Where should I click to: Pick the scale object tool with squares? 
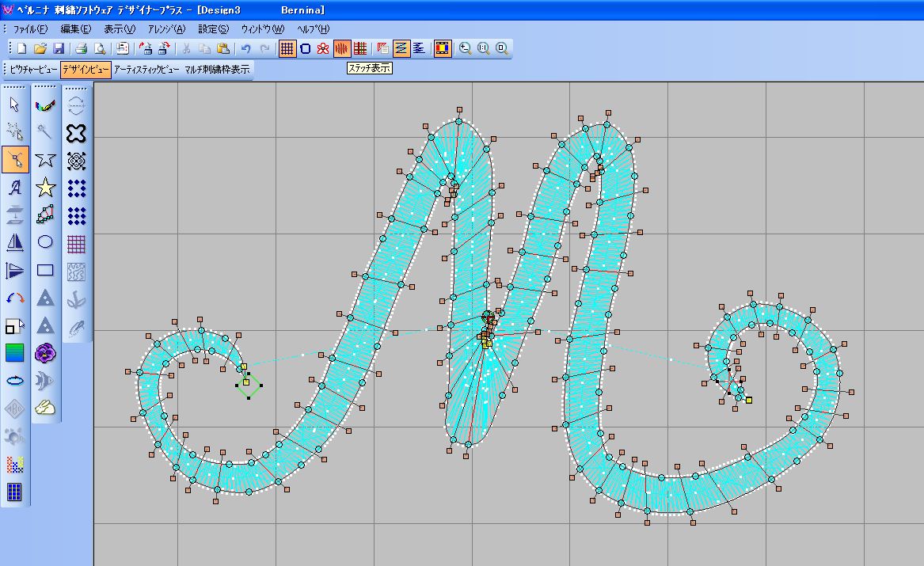click(x=15, y=325)
